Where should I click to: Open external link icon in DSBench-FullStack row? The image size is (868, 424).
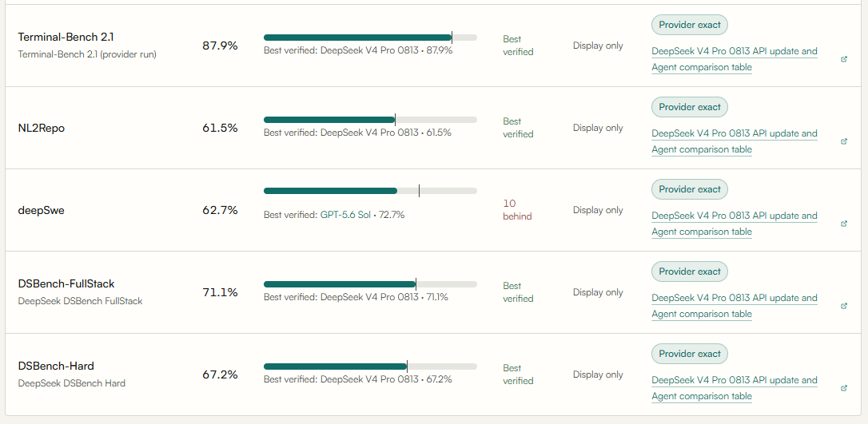tap(844, 307)
